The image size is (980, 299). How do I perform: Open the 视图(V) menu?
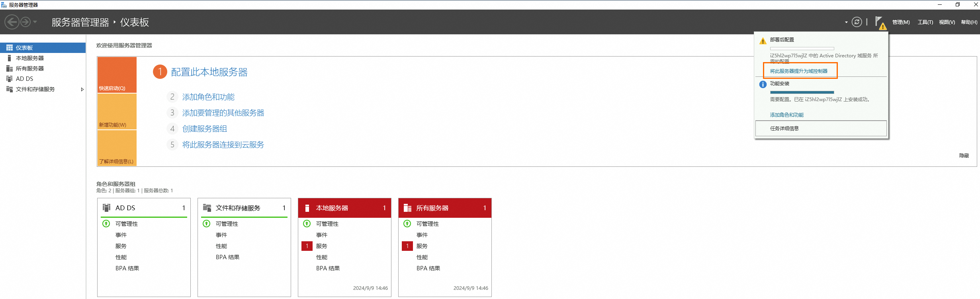point(947,22)
